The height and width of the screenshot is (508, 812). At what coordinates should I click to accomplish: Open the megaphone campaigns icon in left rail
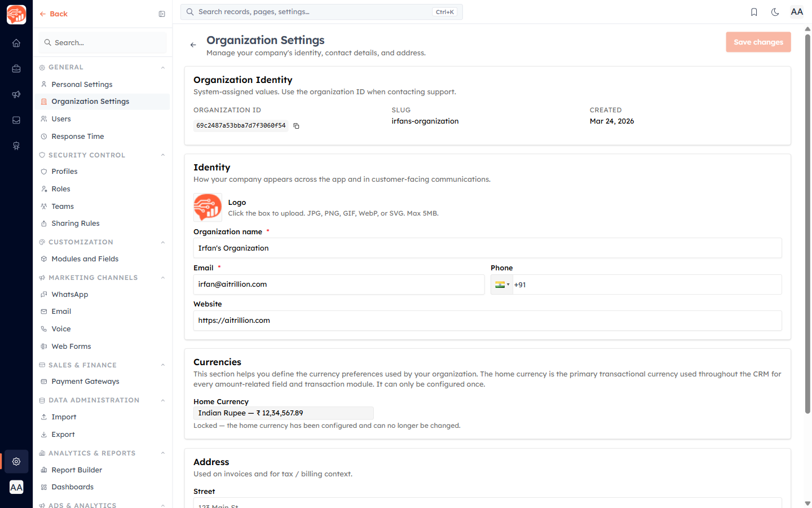[16, 94]
